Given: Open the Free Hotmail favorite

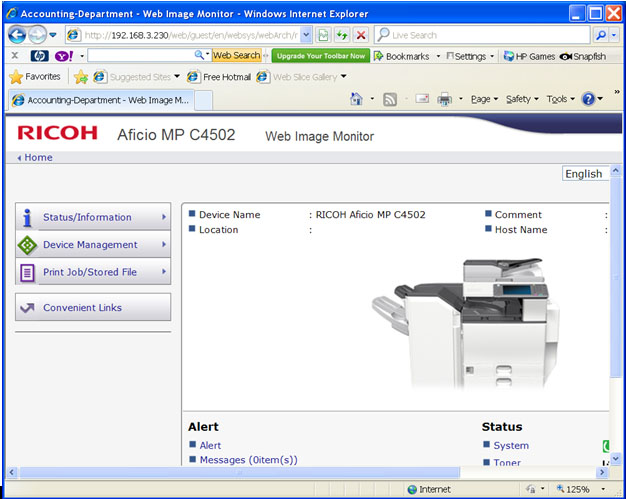Looking at the screenshot, I should (219, 77).
